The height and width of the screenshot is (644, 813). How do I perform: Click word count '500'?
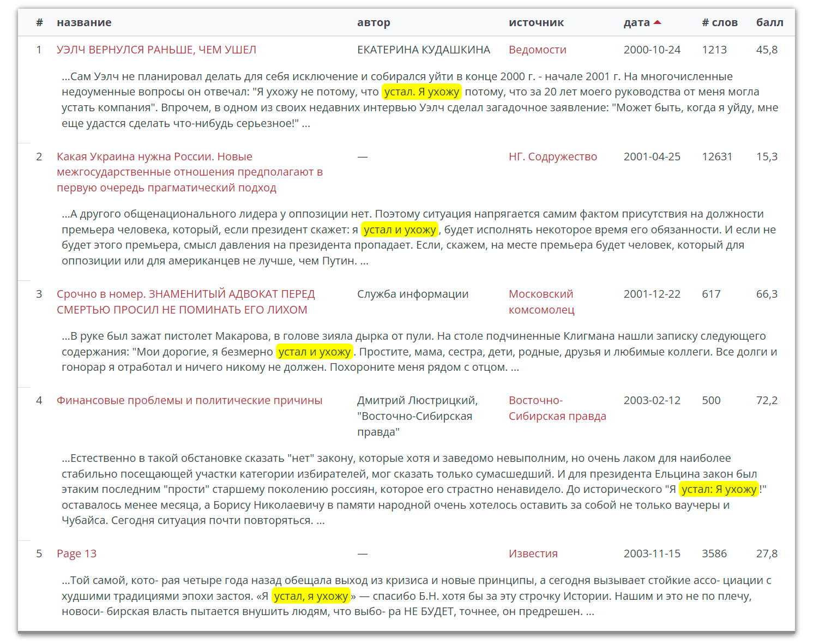click(711, 400)
